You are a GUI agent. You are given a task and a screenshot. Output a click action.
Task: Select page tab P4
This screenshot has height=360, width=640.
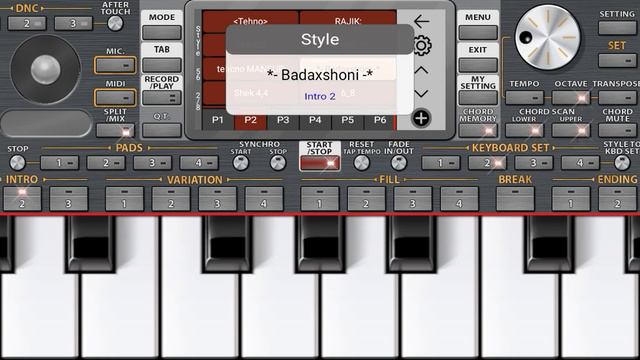[315, 120]
